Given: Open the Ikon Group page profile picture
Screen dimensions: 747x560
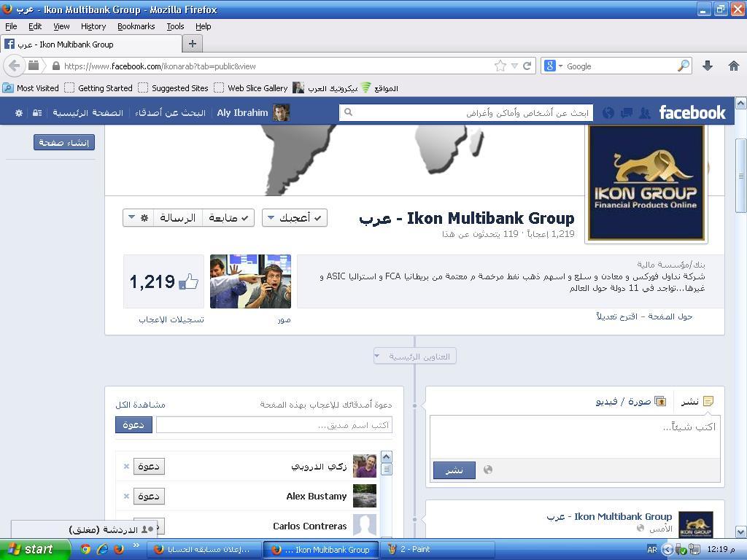Looking at the screenshot, I should point(646,183).
